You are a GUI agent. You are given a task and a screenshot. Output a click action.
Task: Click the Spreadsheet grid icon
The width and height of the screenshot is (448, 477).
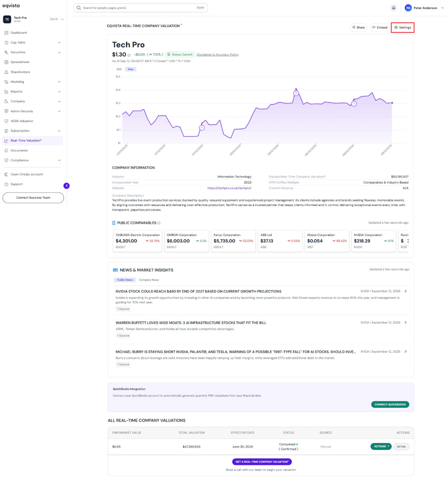(6, 62)
